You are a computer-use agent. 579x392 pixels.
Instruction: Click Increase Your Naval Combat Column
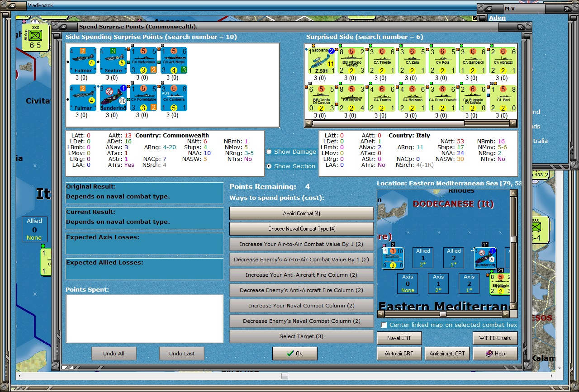click(x=301, y=306)
